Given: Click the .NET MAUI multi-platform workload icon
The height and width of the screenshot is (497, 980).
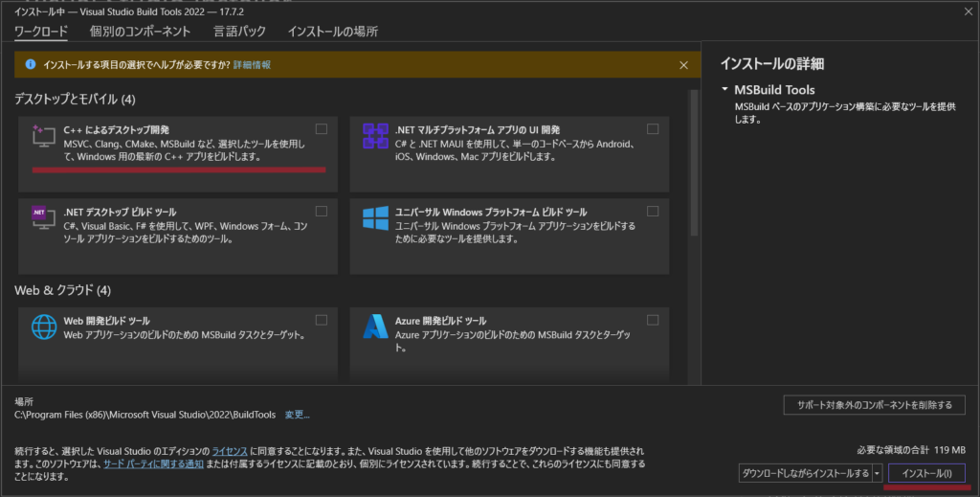Looking at the screenshot, I should click(x=375, y=136).
